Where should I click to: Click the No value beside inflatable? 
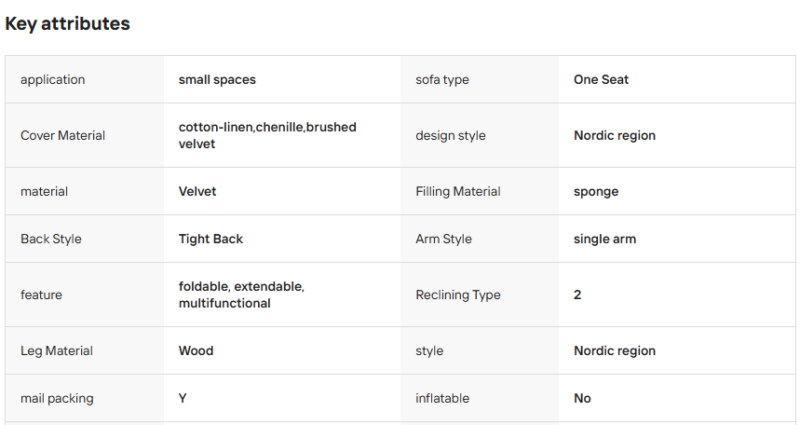(x=582, y=398)
